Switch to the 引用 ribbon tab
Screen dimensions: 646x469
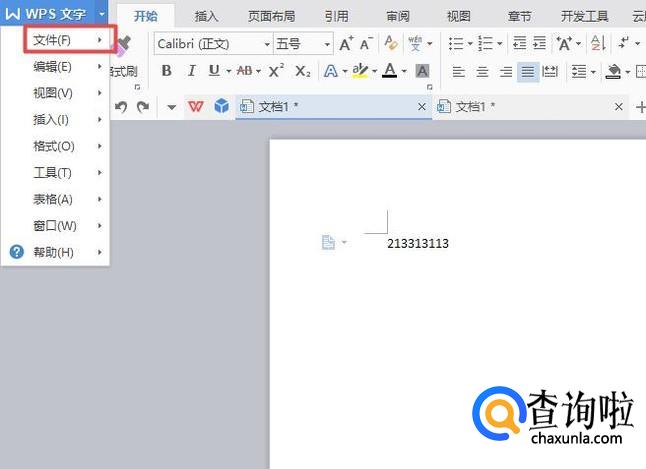pos(337,16)
